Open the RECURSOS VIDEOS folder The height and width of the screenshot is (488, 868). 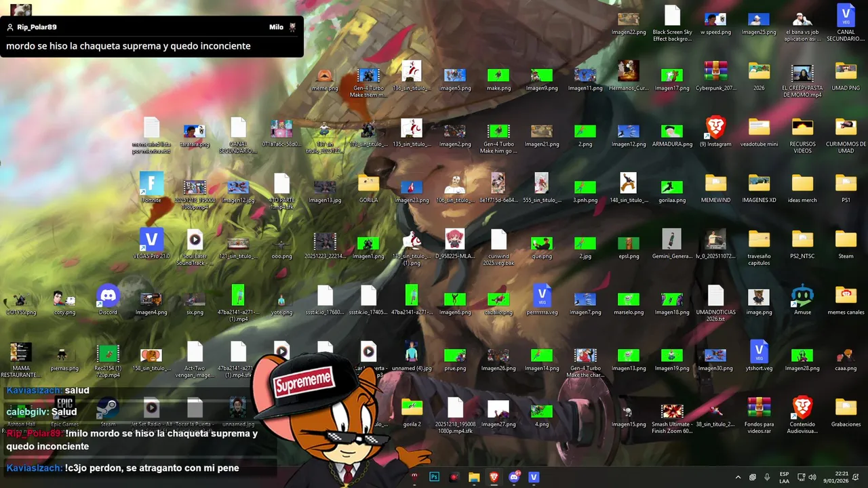[802, 135]
